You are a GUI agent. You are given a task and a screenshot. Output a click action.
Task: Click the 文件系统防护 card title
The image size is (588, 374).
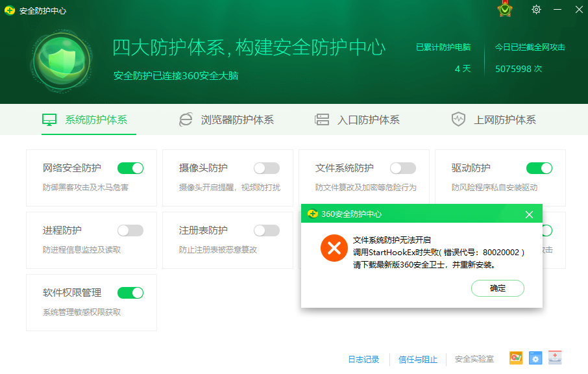point(344,168)
